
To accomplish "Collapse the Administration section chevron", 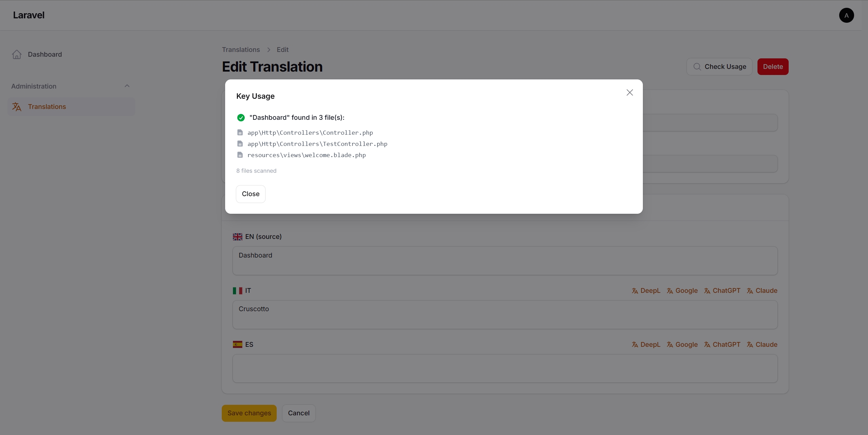I will (127, 86).
